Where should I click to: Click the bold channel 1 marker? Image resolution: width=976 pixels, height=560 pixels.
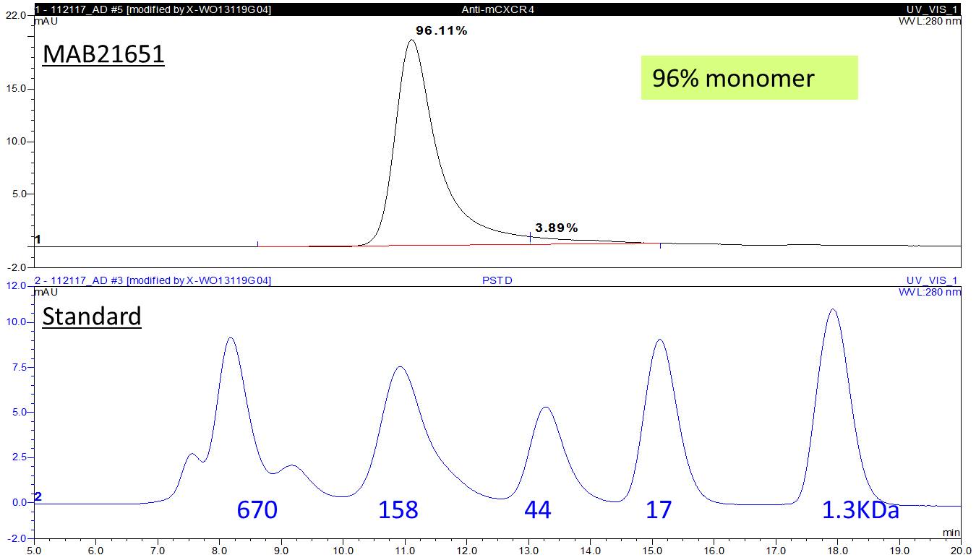(x=38, y=239)
